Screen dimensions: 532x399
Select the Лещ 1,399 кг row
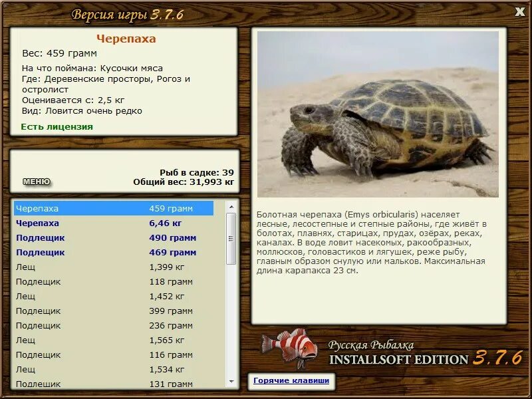tap(114, 267)
